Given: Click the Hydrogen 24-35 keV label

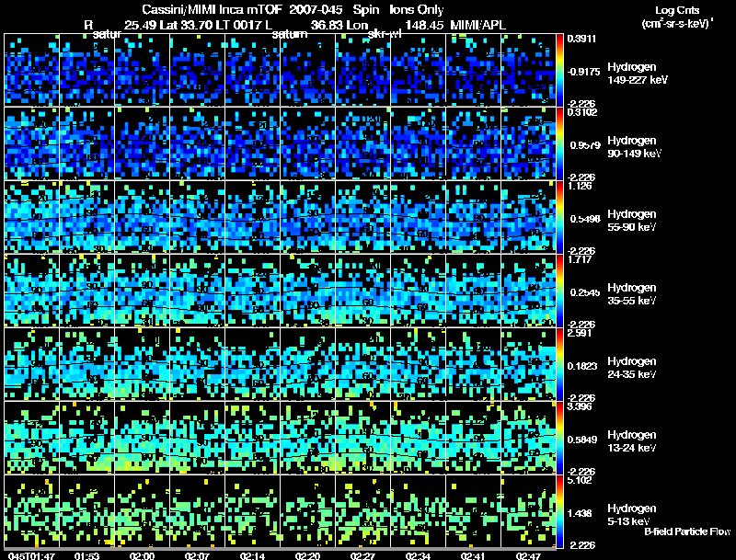Looking at the screenshot, I should [632, 368].
